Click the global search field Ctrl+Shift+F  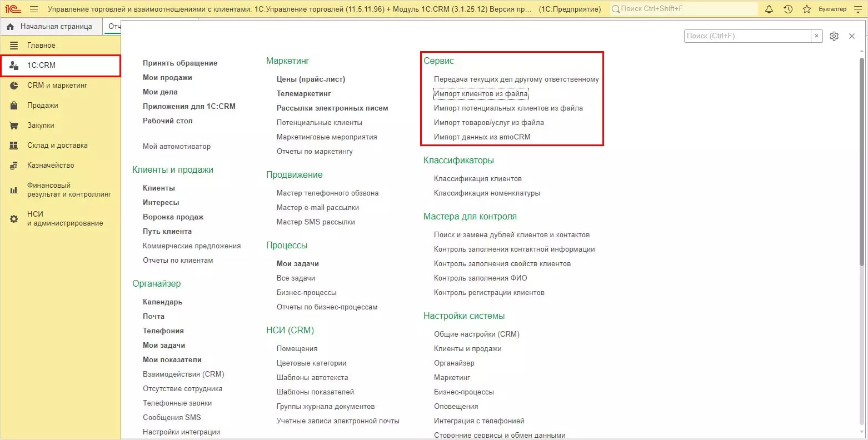click(684, 9)
